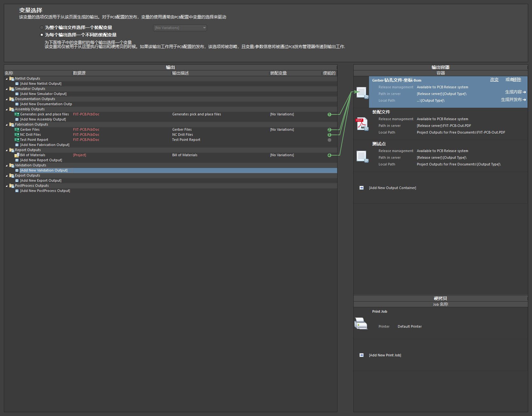Toggle enabled marker 2 for Gerber Files
The width and height of the screenshot is (532, 416).
(329, 130)
